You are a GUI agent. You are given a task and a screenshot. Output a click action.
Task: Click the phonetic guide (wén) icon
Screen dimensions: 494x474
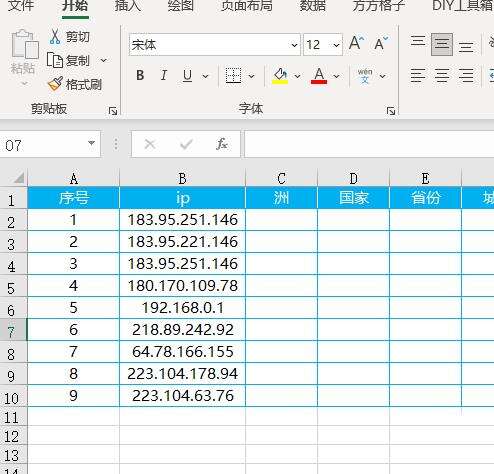click(x=365, y=76)
